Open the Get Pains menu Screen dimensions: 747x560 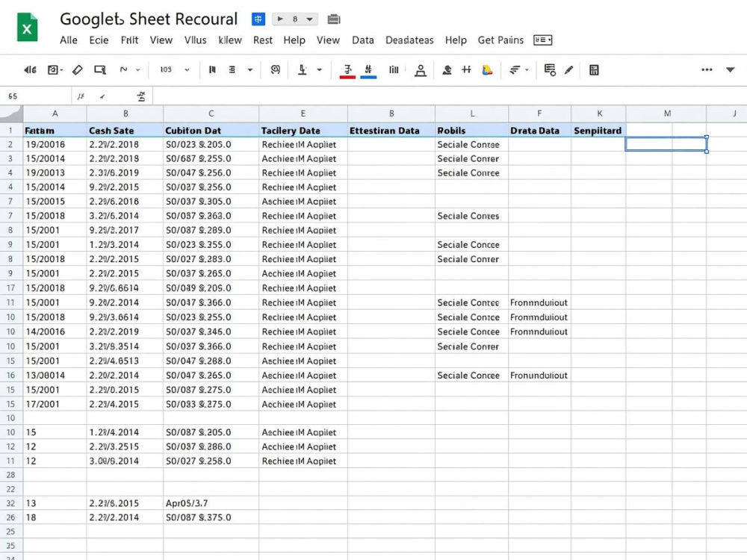pyautogui.click(x=500, y=40)
